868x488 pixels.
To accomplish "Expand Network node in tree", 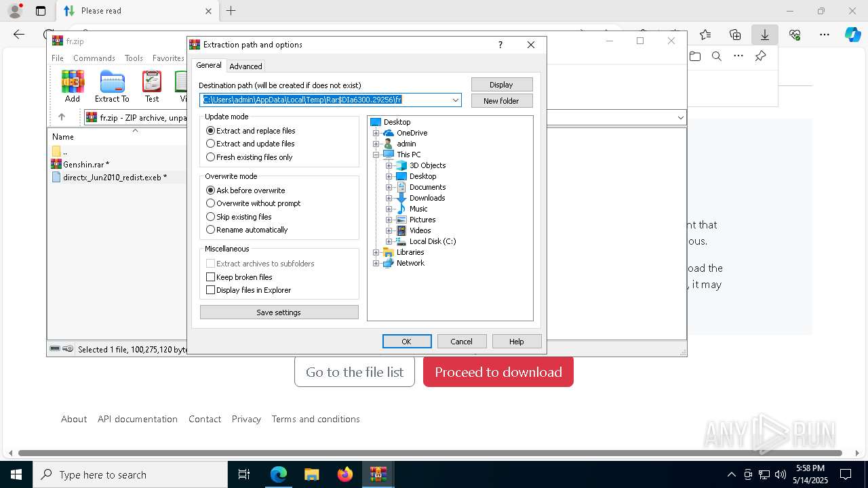I will click(376, 263).
